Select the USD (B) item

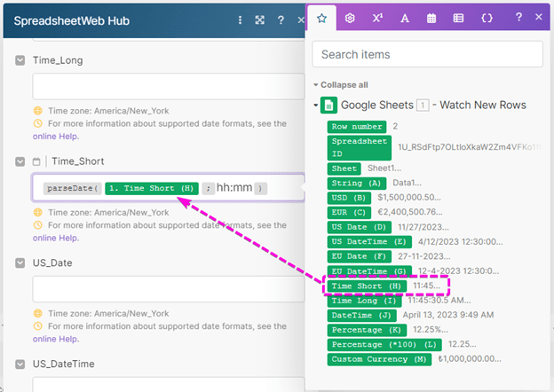click(x=349, y=198)
